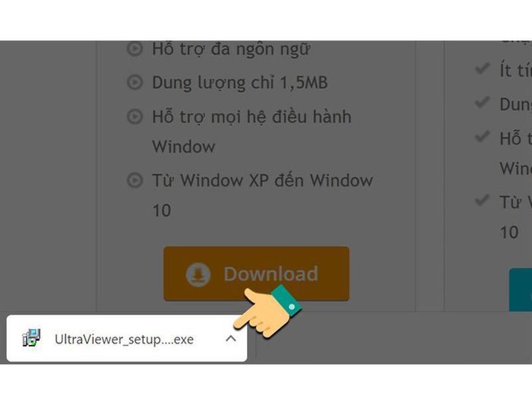Click the bullet icon beside Từ Window XP
The width and height of the screenshot is (532, 399).
[x=135, y=180]
